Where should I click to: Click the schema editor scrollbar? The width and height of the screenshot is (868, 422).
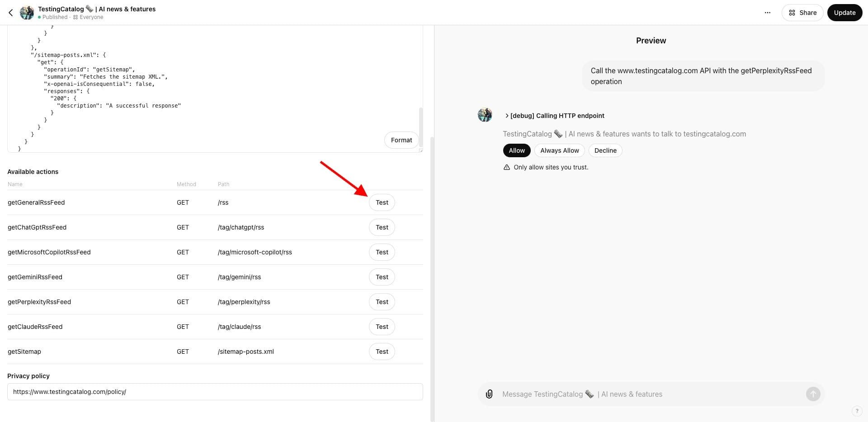click(420, 129)
